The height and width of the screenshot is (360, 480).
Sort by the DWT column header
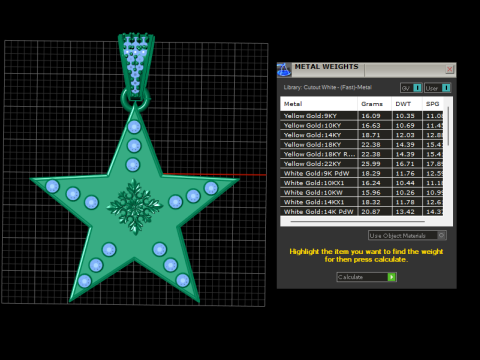pos(407,104)
